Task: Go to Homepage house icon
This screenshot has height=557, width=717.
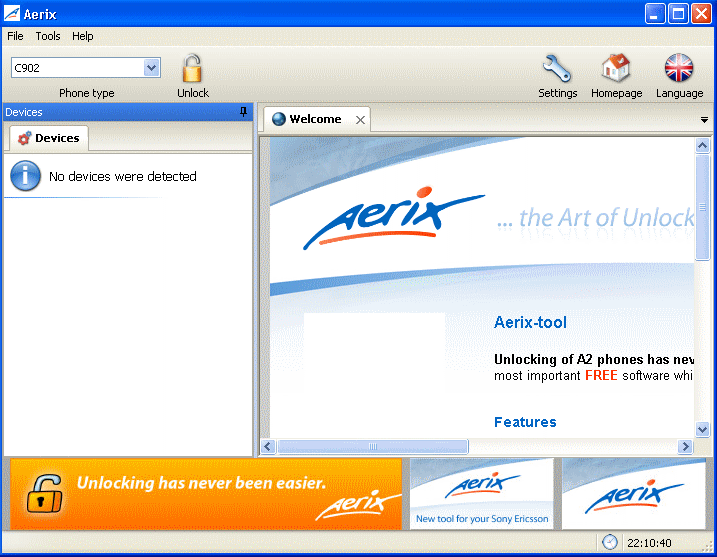Action: [x=616, y=68]
